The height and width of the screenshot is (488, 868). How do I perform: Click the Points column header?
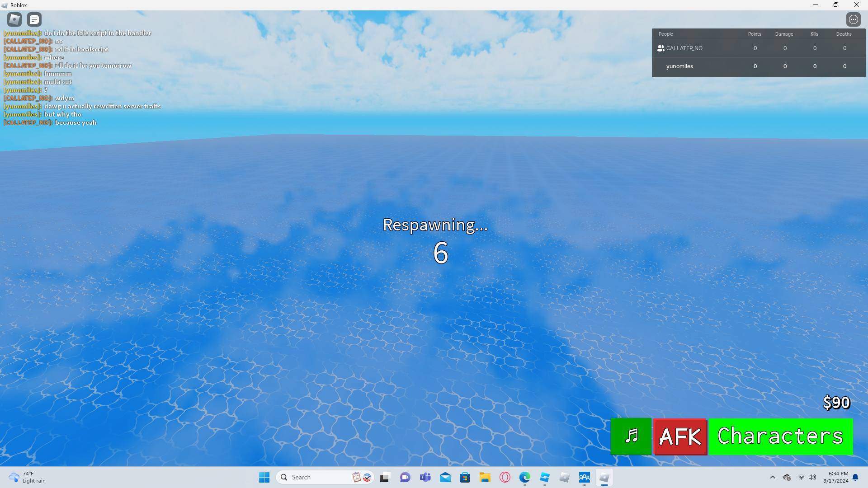[x=754, y=34]
